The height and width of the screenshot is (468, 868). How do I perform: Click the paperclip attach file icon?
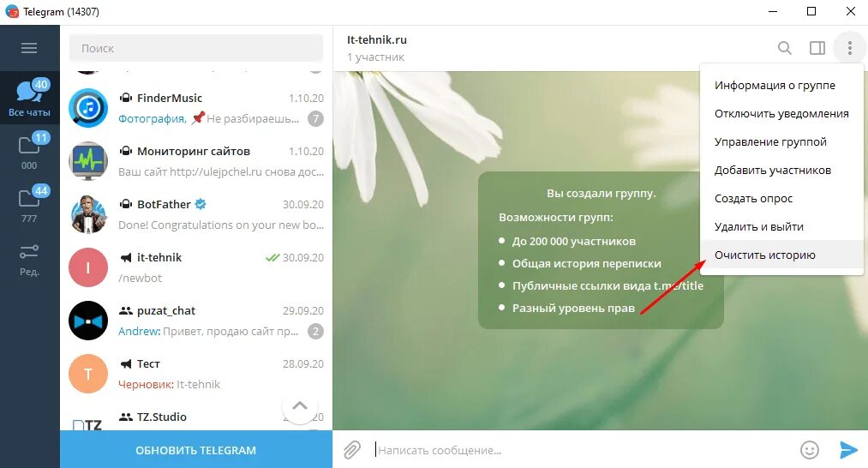pos(352,450)
